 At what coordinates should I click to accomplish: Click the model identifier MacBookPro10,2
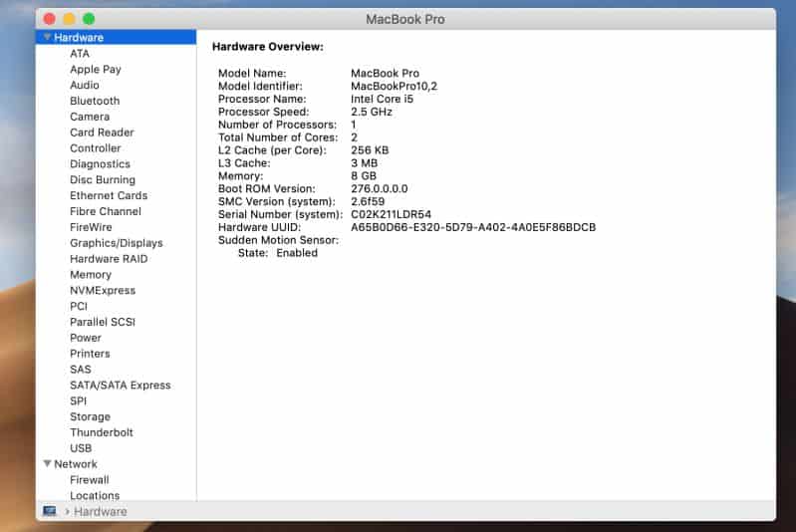click(x=394, y=86)
